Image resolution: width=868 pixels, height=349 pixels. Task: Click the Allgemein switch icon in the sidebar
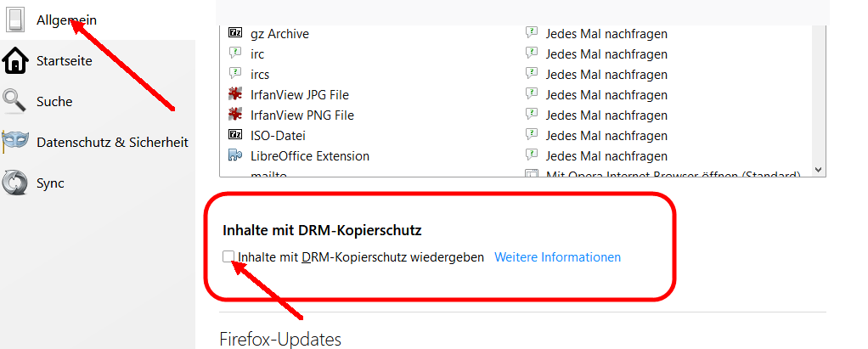pos(15,20)
